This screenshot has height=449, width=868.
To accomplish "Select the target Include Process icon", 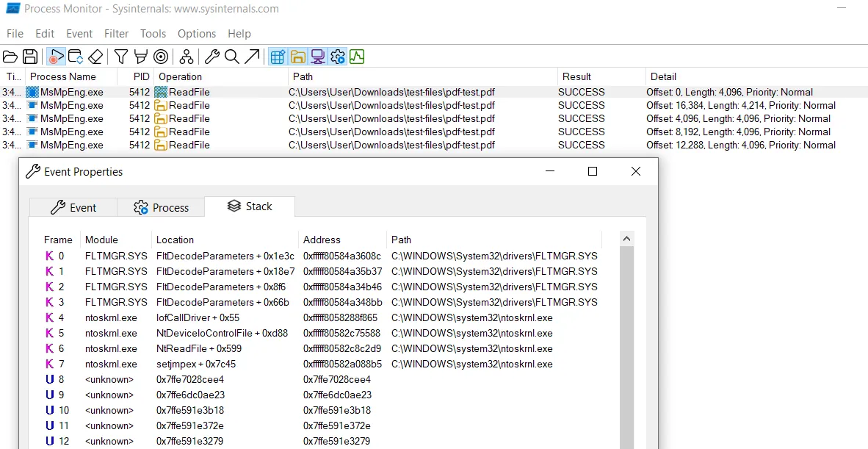I will 161,57.
